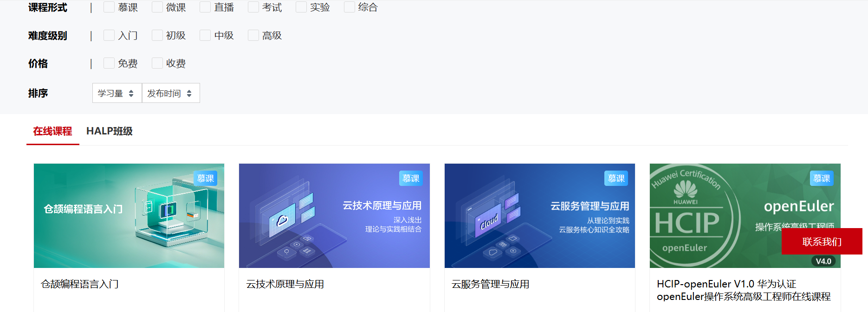
Task: Open the 云服务管理与应用 course thumbnail
Action: click(x=540, y=216)
